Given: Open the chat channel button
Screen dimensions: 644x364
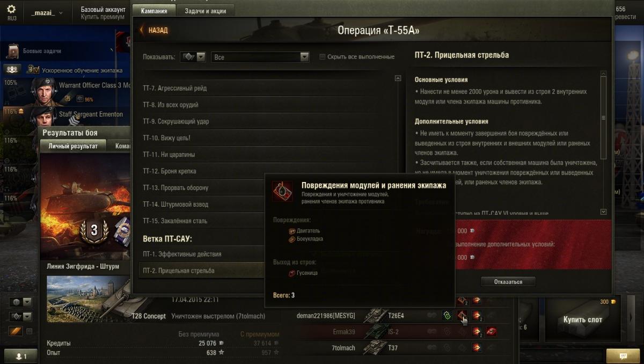Looking at the screenshot, I should [623, 355].
